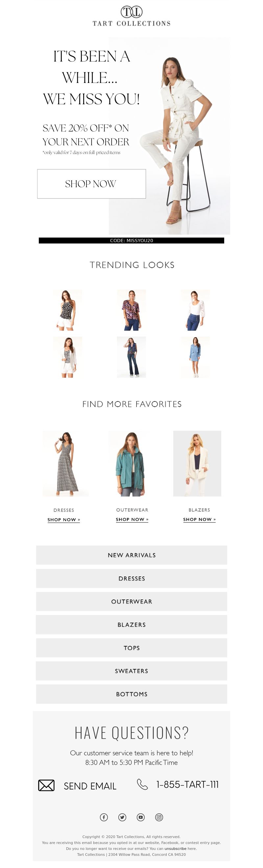
Task: Open the Twitter social icon
Action: 122,817
